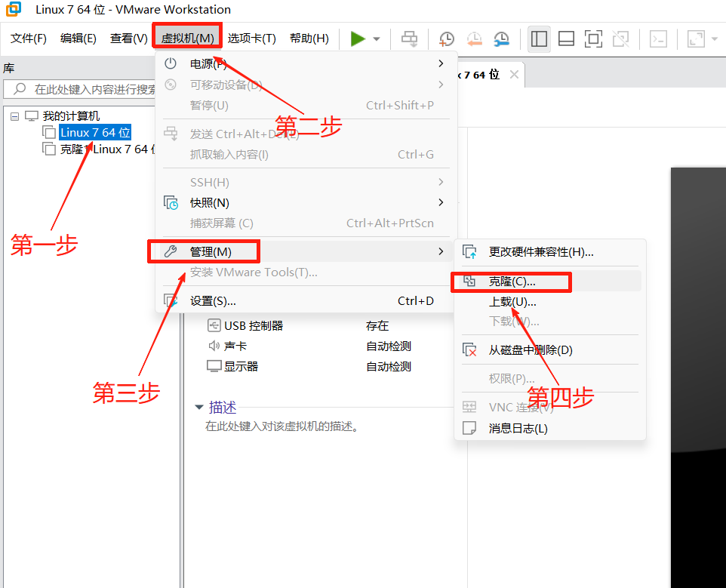Take a snapshot with the clock-plus icon

(446, 39)
